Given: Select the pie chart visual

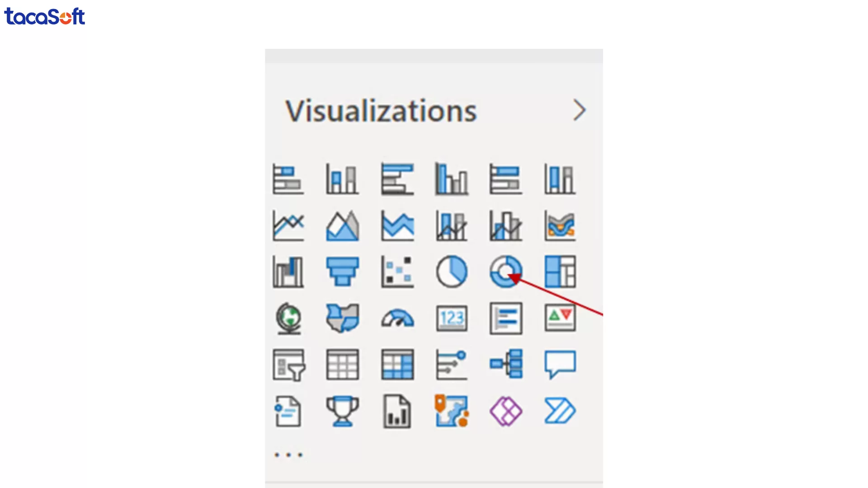Looking at the screenshot, I should pyautogui.click(x=452, y=272).
